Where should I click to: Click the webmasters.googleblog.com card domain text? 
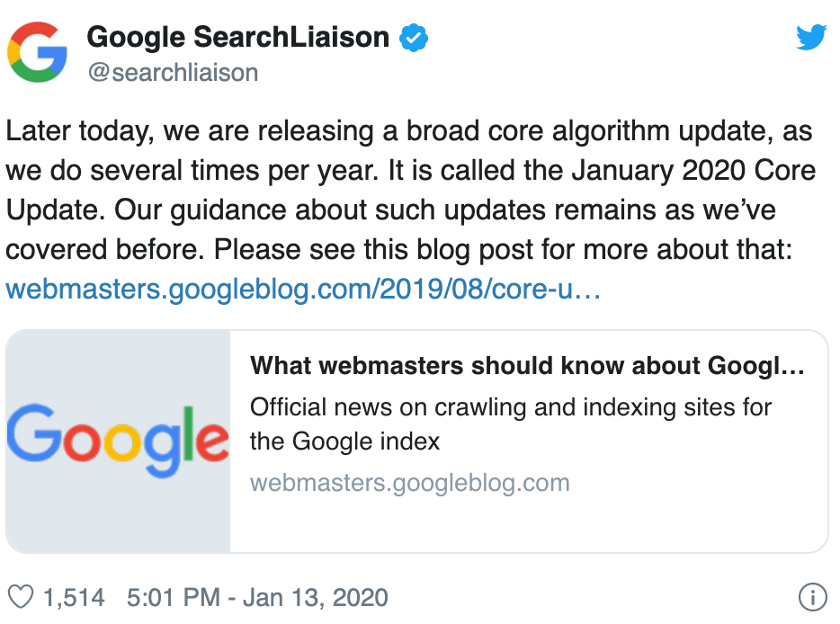pos(409,482)
